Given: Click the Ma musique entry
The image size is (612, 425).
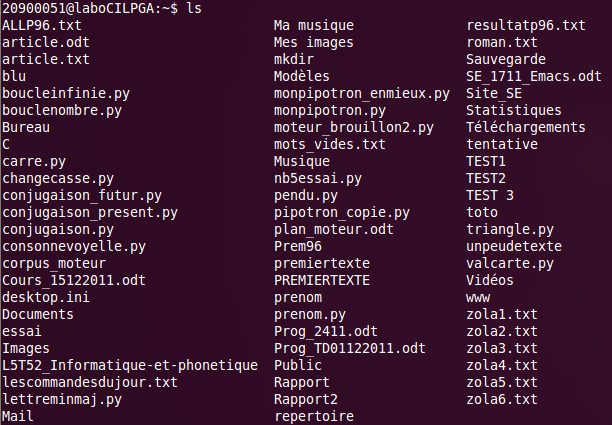Looking at the screenshot, I should click(x=314, y=25).
